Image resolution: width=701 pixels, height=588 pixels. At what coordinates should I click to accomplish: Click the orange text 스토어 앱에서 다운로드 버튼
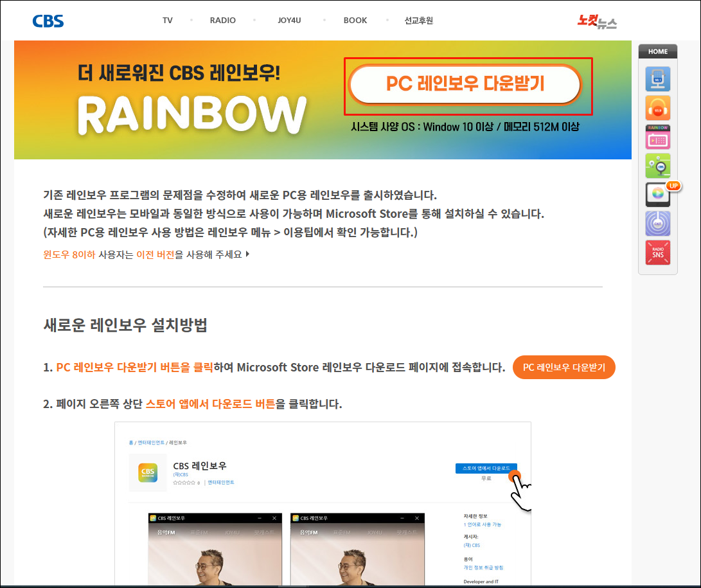[x=211, y=404]
